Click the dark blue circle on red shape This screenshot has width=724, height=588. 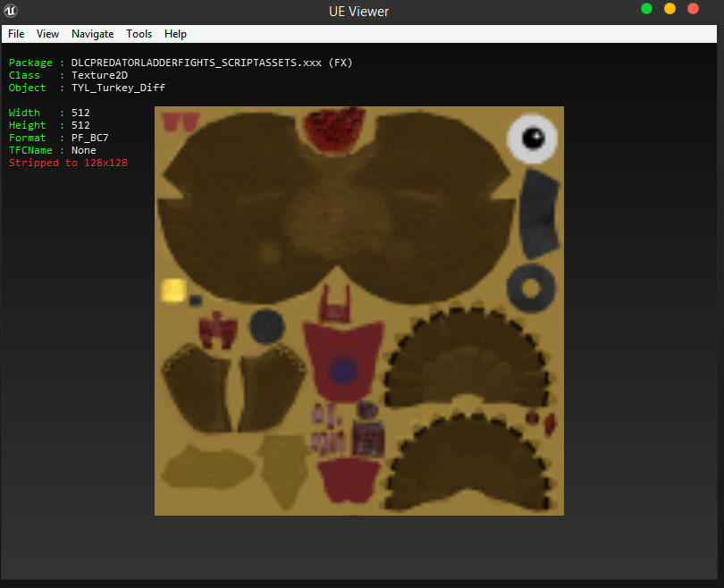tap(342, 370)
